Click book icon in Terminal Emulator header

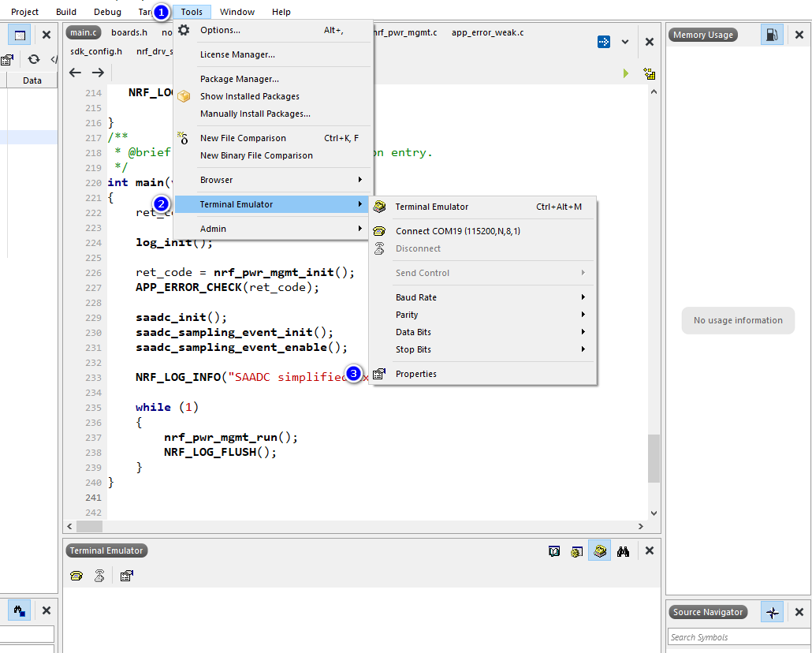554,551
